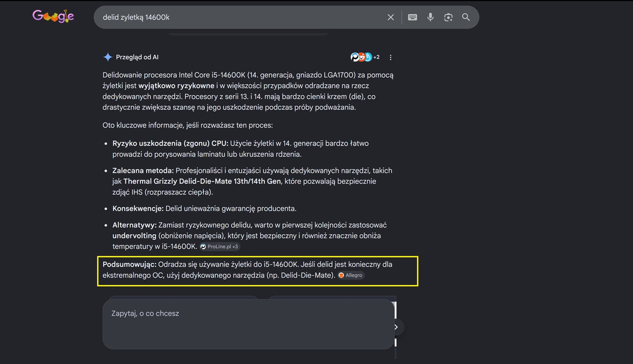Click 'Oto kluczowe informacje' intro sentence
633x364 pixels.
click(x=187, y=126)
